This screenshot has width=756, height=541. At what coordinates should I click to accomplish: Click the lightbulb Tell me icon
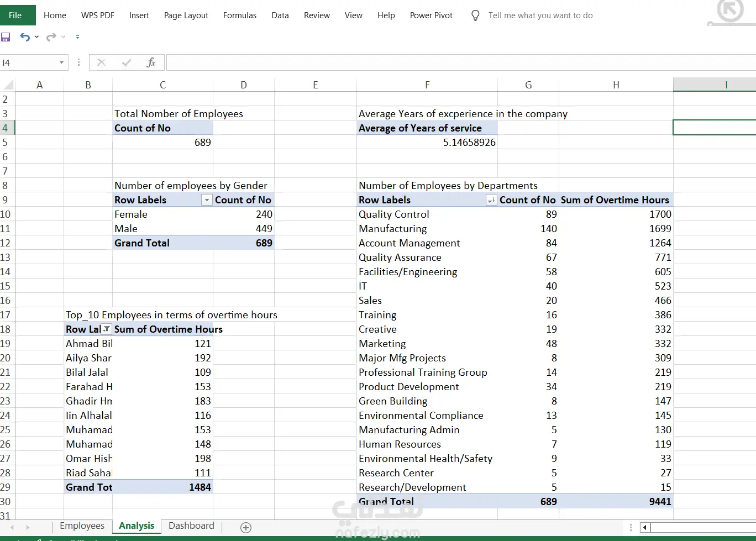coord(475,15)
